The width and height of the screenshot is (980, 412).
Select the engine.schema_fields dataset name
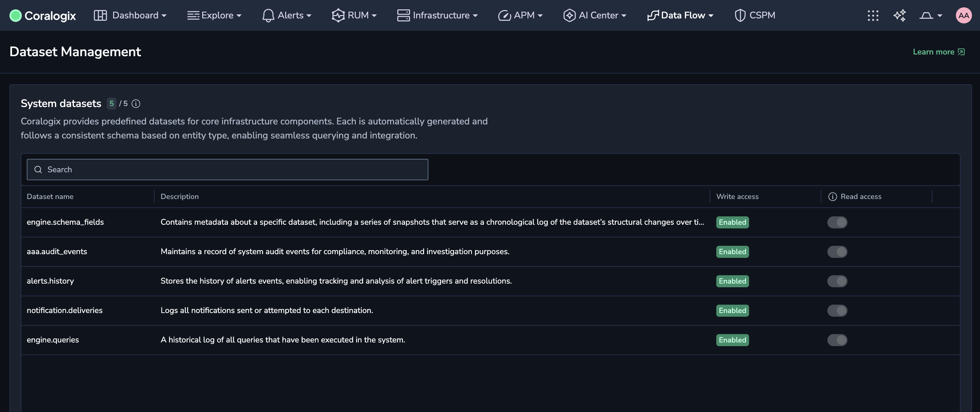[x=65, y=222]
